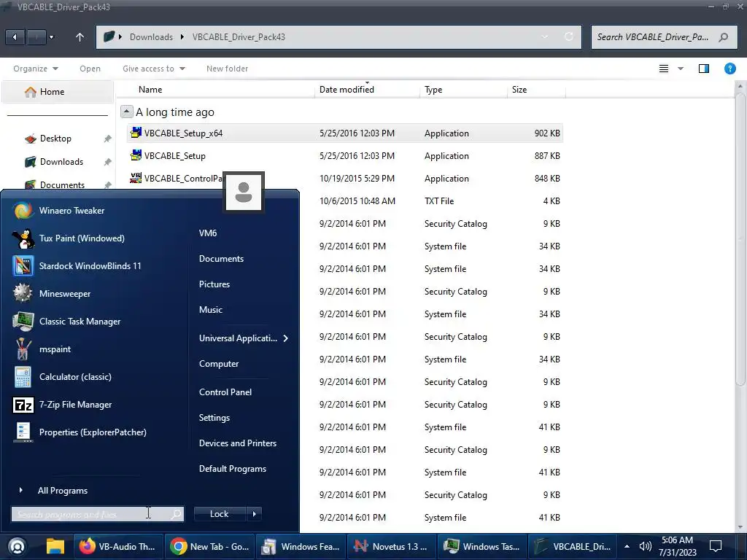Switch to Windows Features taskbar window
The image size is (747, 560).
tap(301, 546)
